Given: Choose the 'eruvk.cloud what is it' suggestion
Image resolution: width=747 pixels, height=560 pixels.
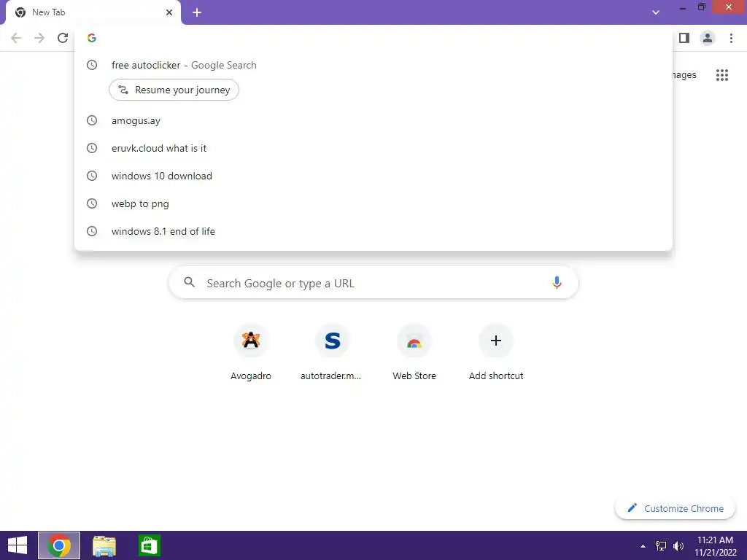Looking at the screenshot, I should tap(373, 148).
